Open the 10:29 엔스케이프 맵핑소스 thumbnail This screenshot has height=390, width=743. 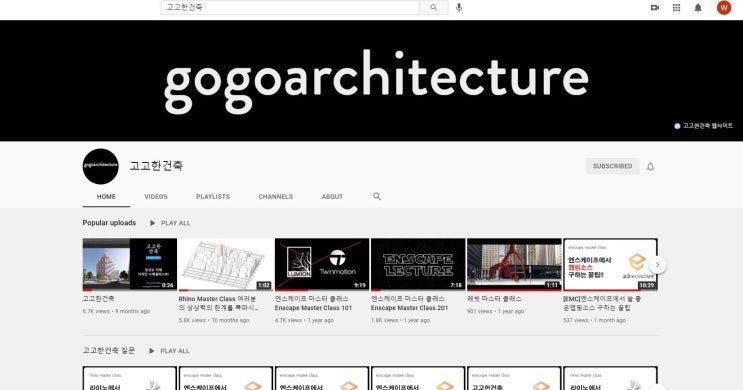click(610, 264)
